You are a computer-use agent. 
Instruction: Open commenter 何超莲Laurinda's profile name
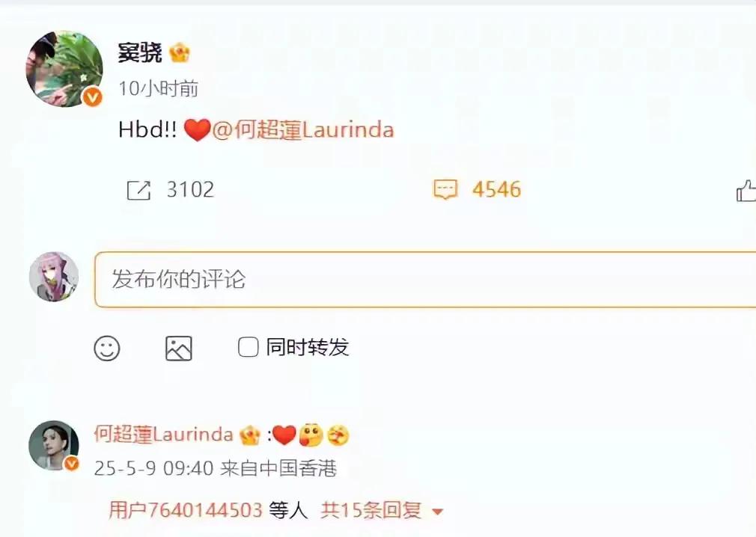[163, 435]
